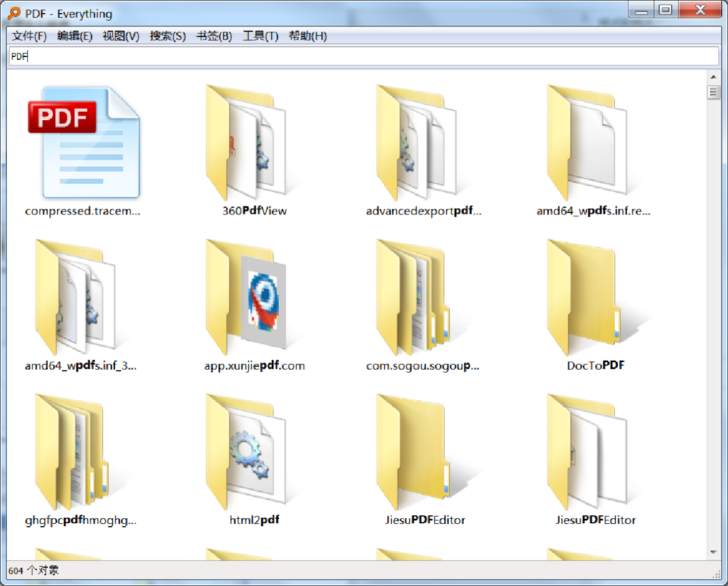The image size is (728, 586).
Task: Click the search box containing PDF
Action: click(x=364, y=56)
